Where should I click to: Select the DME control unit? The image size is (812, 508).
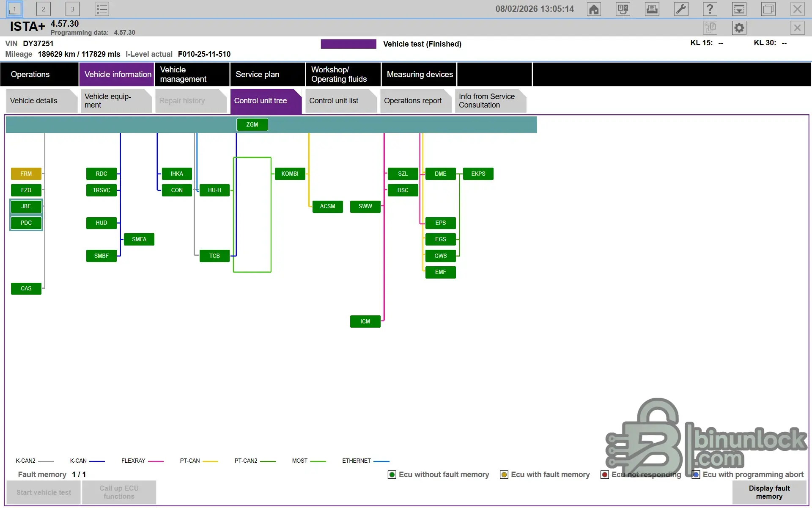[441, 174]
